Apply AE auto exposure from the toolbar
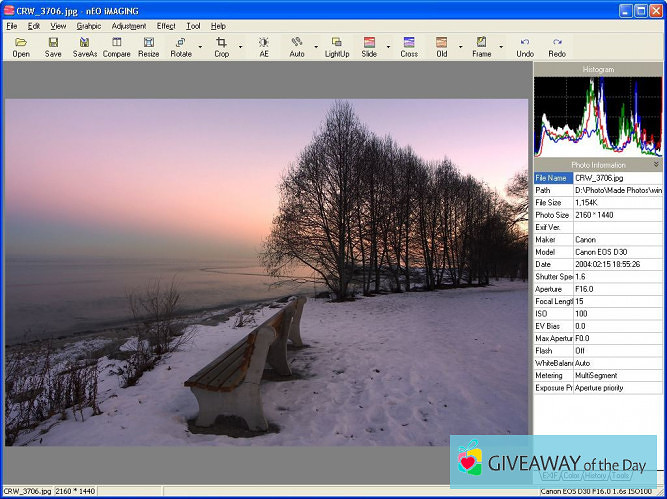The width and height of the screenshot is (667, 499). pyautogui.click(x=264, y=43)
